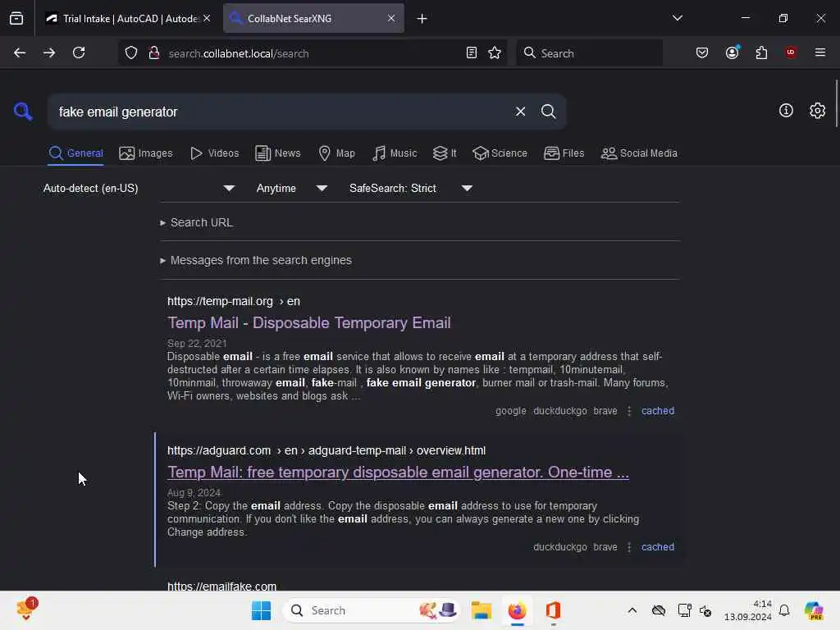Click the https://adguard.com result URL
The width and height of the screenshot is (840, 630).
click(326, 450)
